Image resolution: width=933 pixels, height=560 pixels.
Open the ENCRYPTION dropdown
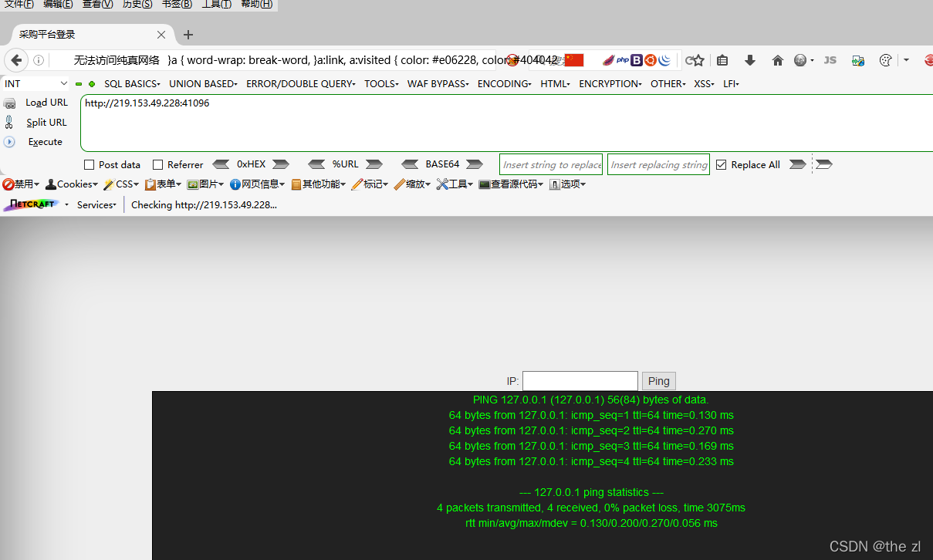610,83
